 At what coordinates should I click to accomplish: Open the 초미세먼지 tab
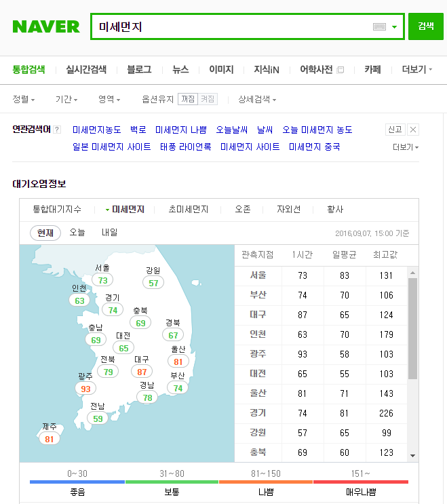coord(189,210)
